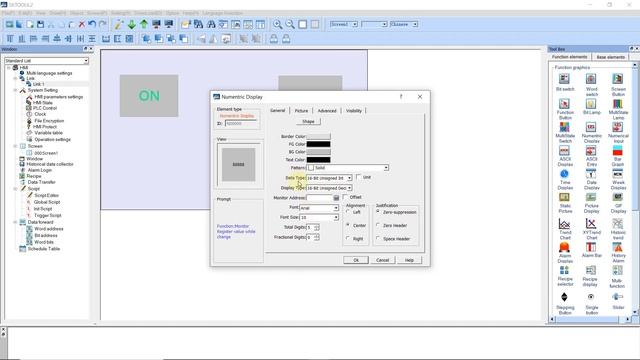640x360 pixels.
Task: Pick the Time Display tool icon
Action: [564, 174]
